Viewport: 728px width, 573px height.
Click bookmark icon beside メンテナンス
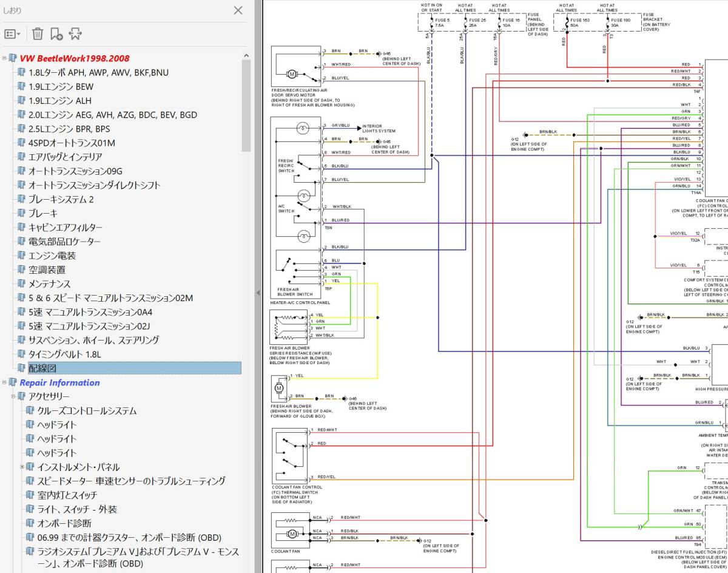(x=22, y=283)
